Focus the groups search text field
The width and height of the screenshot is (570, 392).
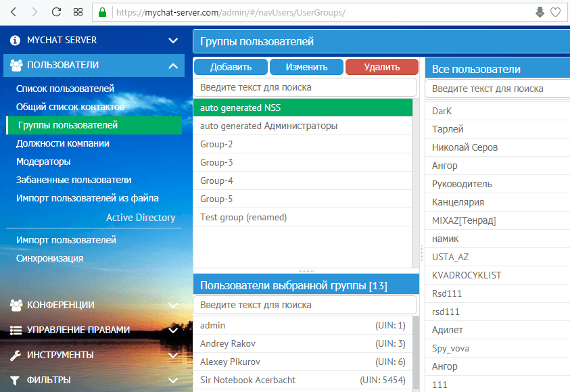pyautogui.click(x=304, y=87)
